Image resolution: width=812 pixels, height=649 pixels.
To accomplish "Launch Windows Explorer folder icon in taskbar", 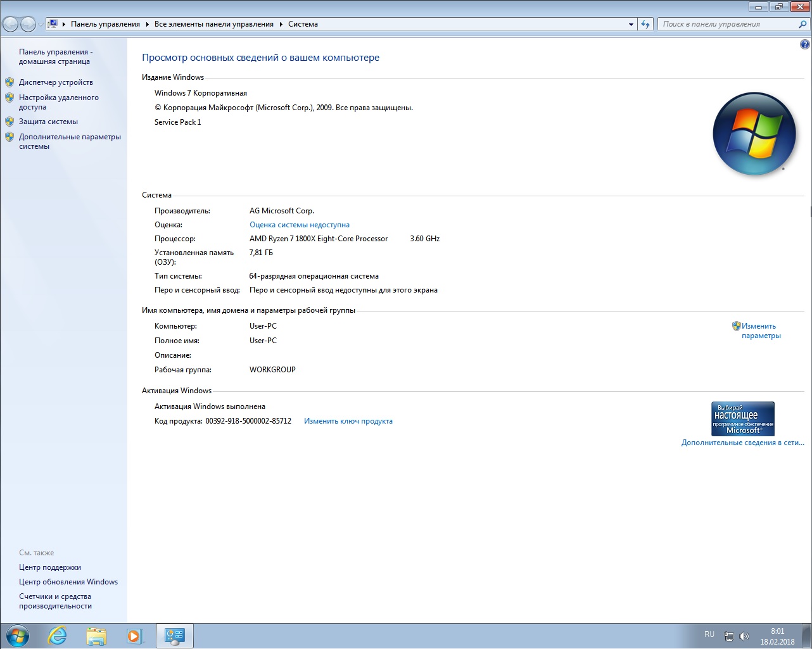I will (96, 636).
